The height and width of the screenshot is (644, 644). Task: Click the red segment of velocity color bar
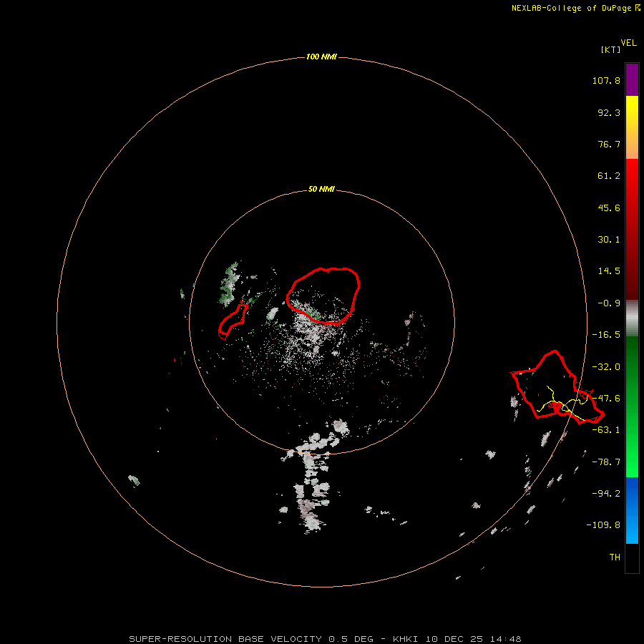632,229
